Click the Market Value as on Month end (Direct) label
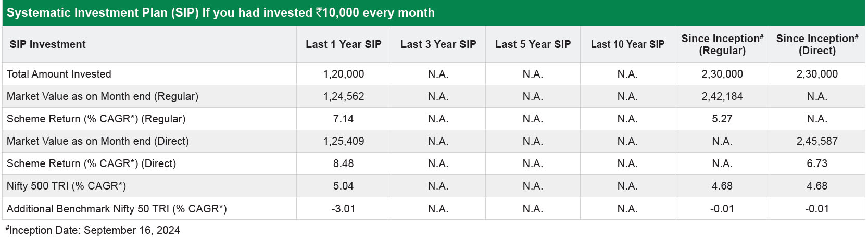 98,141
